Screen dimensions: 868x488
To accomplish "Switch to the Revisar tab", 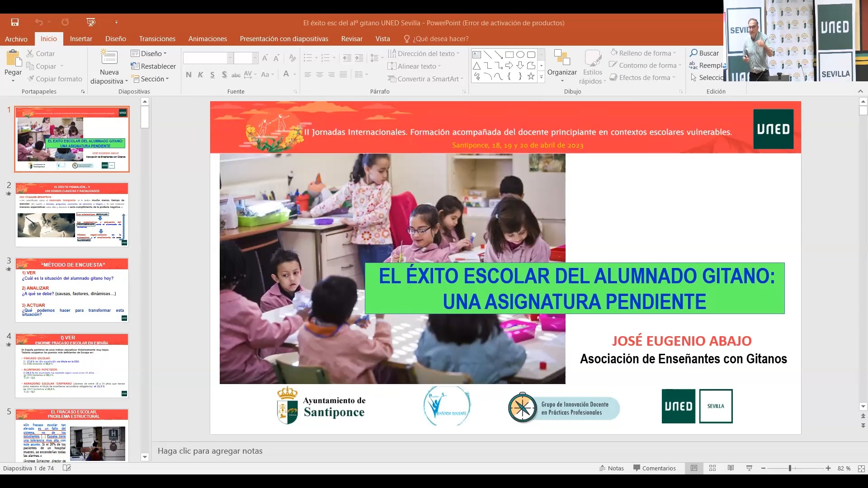I will pos(352,39).
